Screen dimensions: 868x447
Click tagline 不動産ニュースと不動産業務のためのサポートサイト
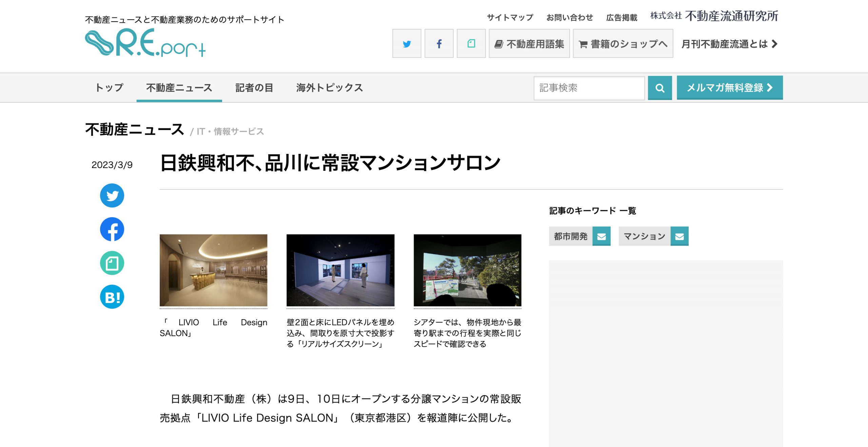coord(185,20)
